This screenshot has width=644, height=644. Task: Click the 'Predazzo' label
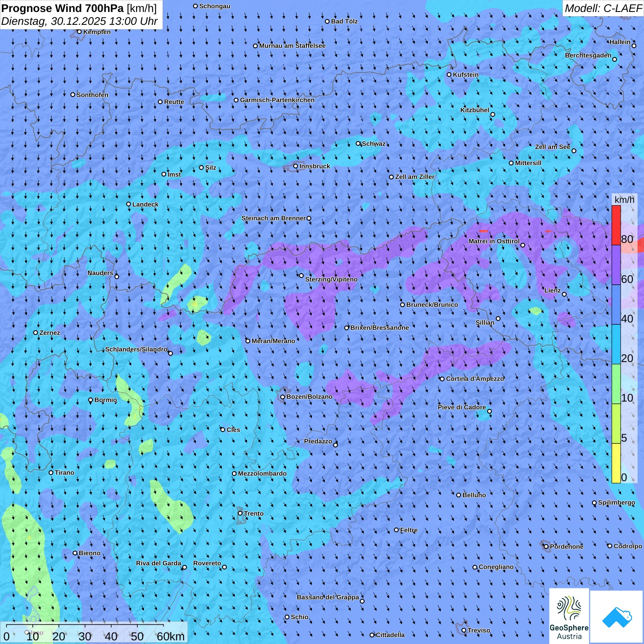(318, 442)
